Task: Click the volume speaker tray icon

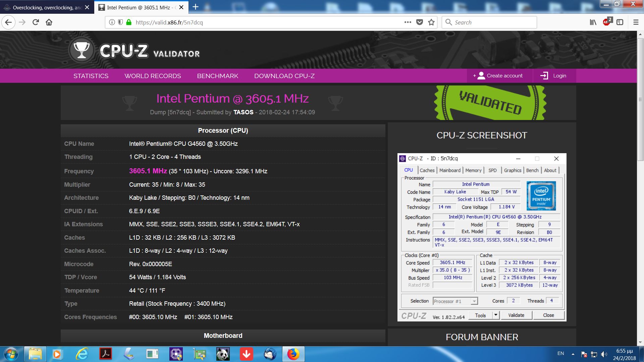Action: [604, 354]
